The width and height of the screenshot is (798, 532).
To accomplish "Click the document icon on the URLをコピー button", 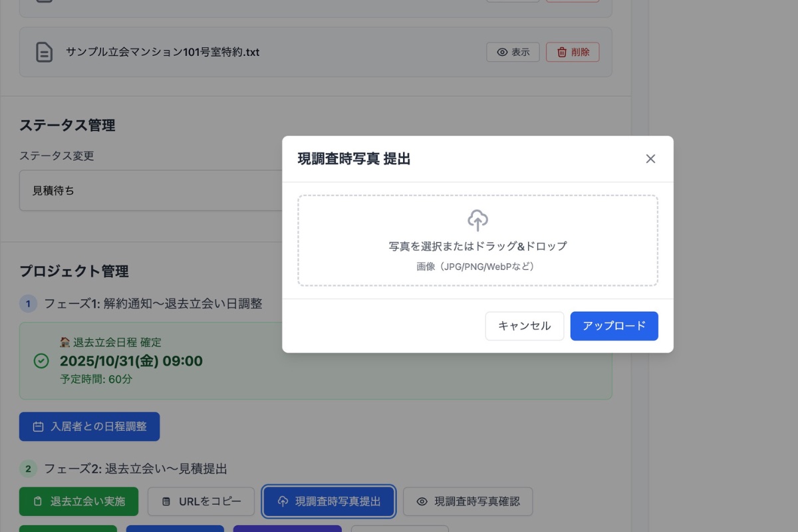I will [166, 501].
